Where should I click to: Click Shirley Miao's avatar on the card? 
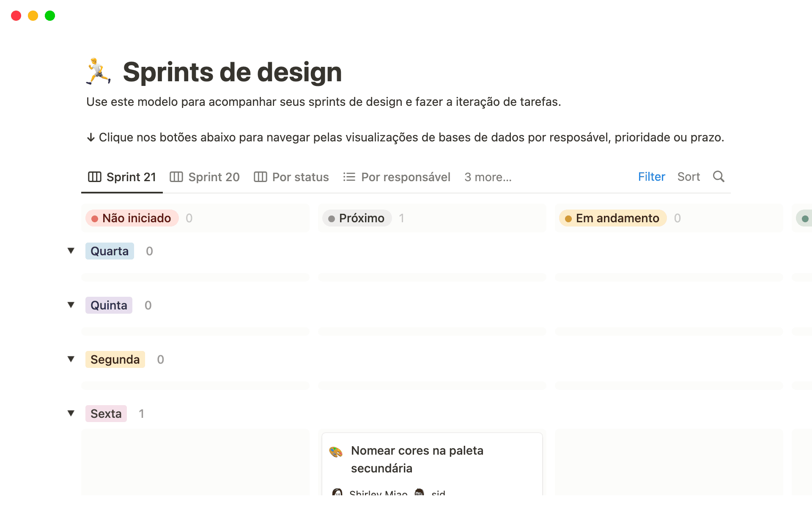[337, 492]
